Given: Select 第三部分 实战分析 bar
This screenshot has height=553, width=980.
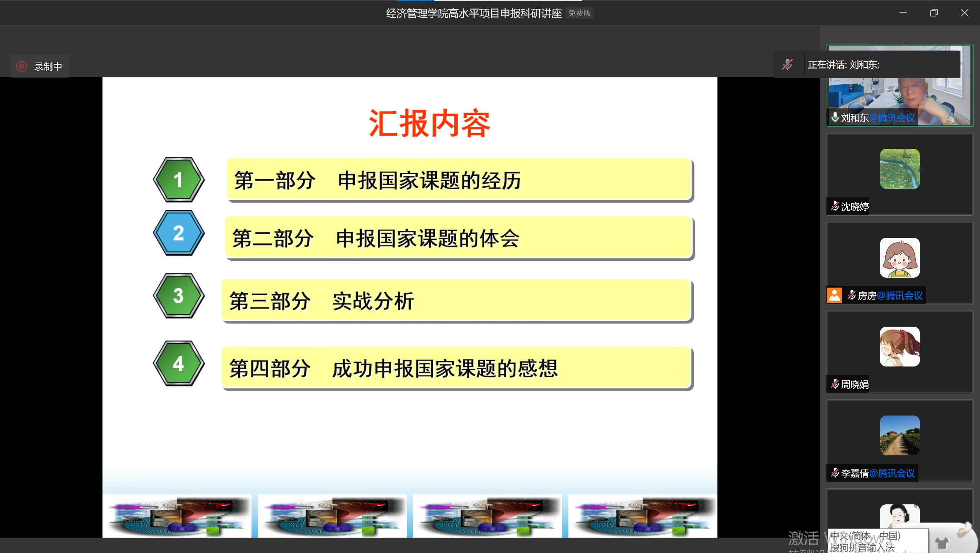Looking at the screenshot, I should pos(457,301).
